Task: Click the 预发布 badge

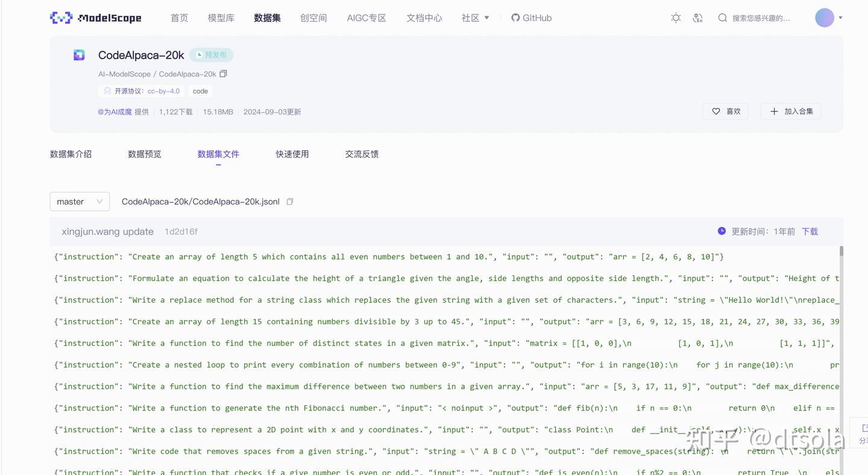Action: pyautogui.click(x=211, y=55)
